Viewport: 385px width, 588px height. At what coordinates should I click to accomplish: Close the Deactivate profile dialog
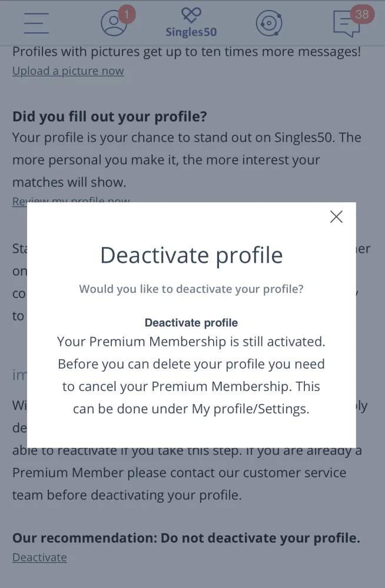336,217
